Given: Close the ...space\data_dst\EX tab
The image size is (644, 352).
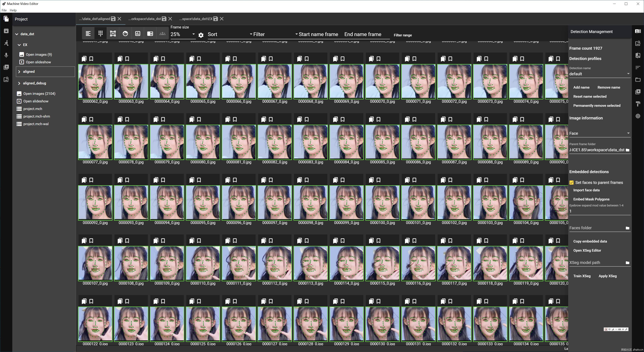Looking at the screenshot, I should 222,19.
